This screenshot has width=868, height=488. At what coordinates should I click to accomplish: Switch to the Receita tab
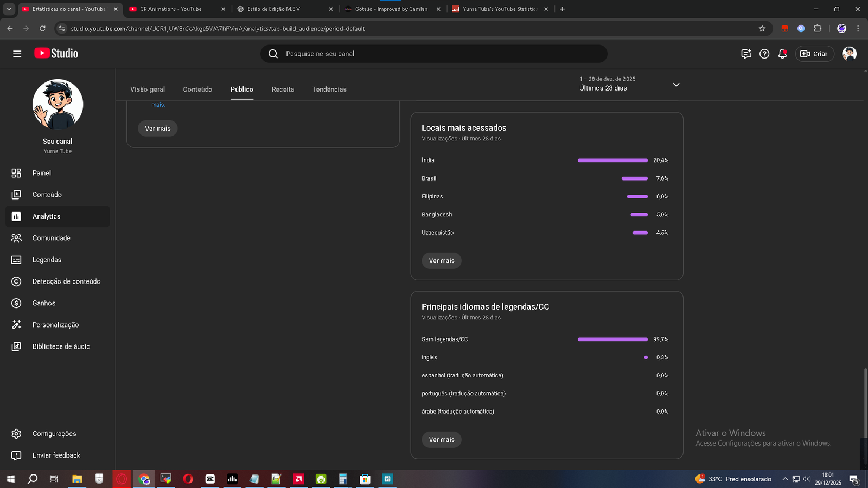pos(283,89)
